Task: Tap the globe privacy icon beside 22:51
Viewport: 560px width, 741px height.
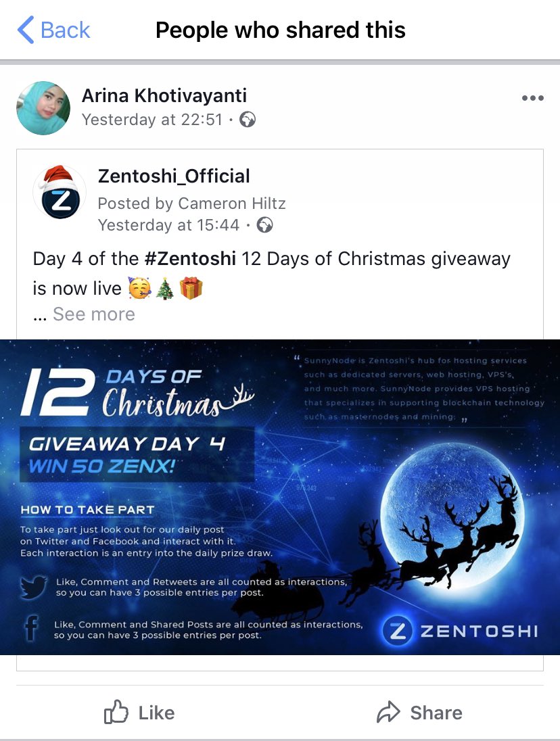Action: (247, 120)
